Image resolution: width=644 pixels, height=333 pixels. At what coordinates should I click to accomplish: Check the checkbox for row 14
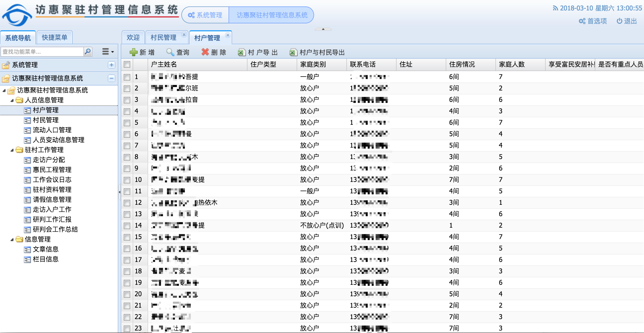coord(127,225)
